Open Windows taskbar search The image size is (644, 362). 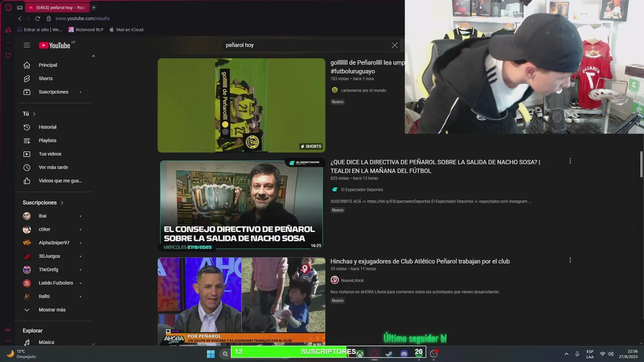[225, 353]
